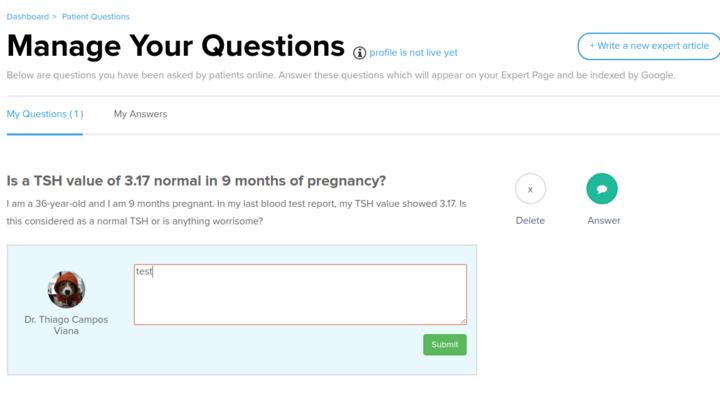The width and height of the screenshot is (720, 393).
Task: Open Patient Questions breadcrumb link
Action: click(x=96, y=17)
